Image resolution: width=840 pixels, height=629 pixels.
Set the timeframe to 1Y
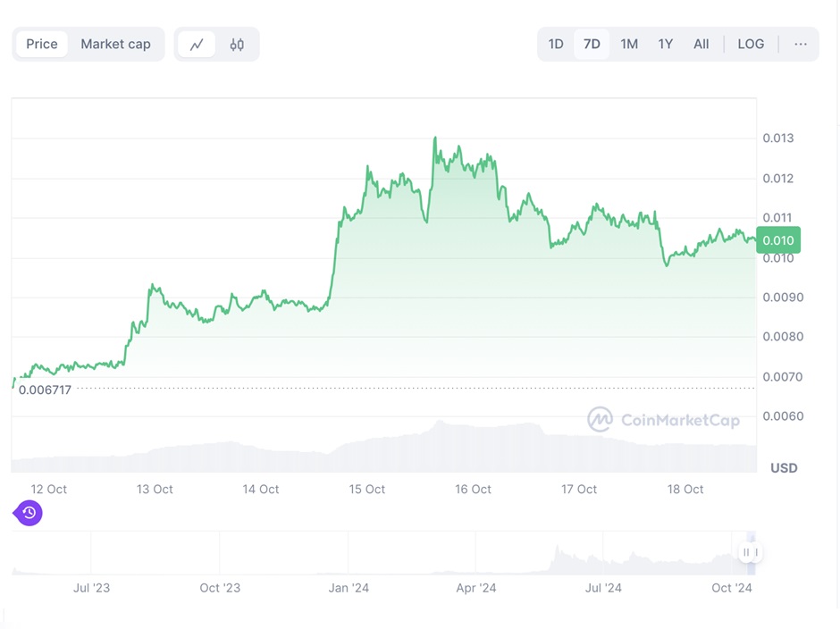point(666,44)
